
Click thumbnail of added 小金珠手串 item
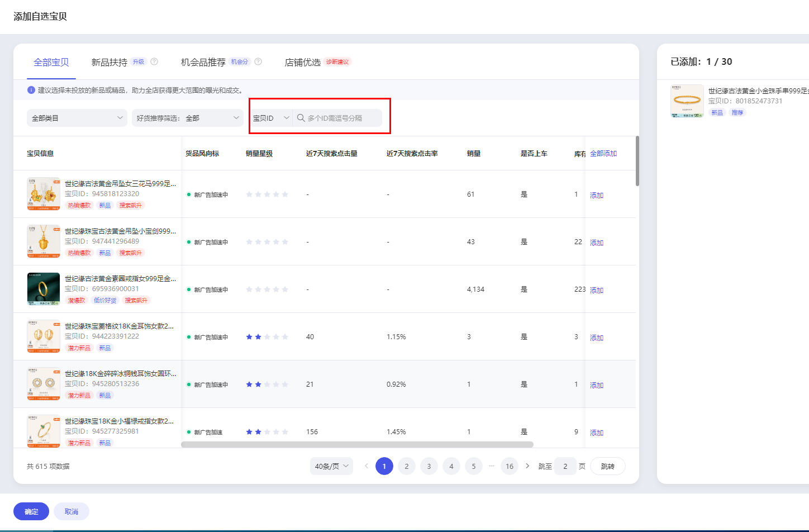coord(687,101)
